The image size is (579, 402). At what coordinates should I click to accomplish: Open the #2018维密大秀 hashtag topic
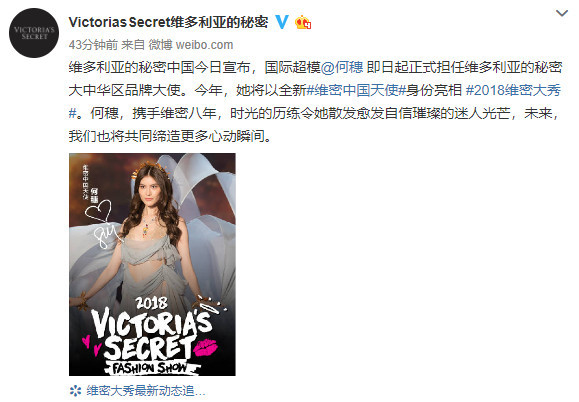coord(514,90)
